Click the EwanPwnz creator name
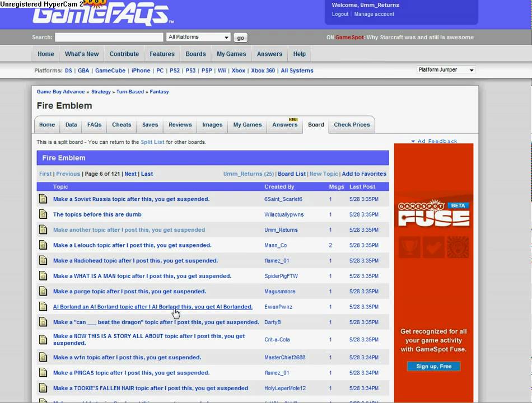The image size is (532, 403). [278, 307]
